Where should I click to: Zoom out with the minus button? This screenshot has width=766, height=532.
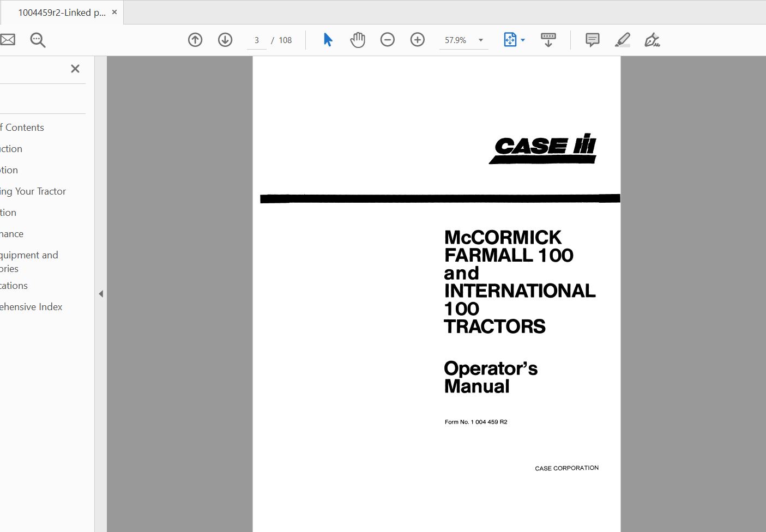388,40
